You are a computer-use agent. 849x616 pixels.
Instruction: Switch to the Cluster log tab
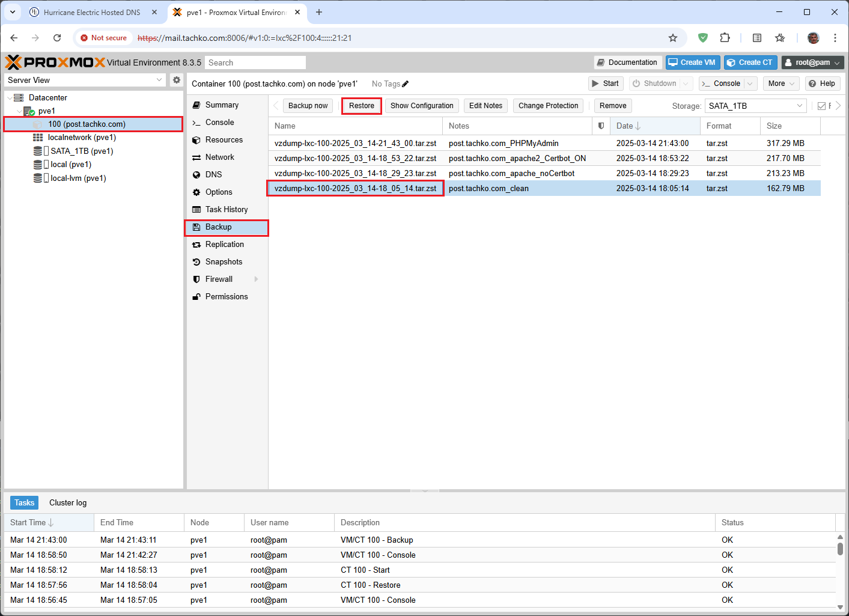tap(68, 502)
